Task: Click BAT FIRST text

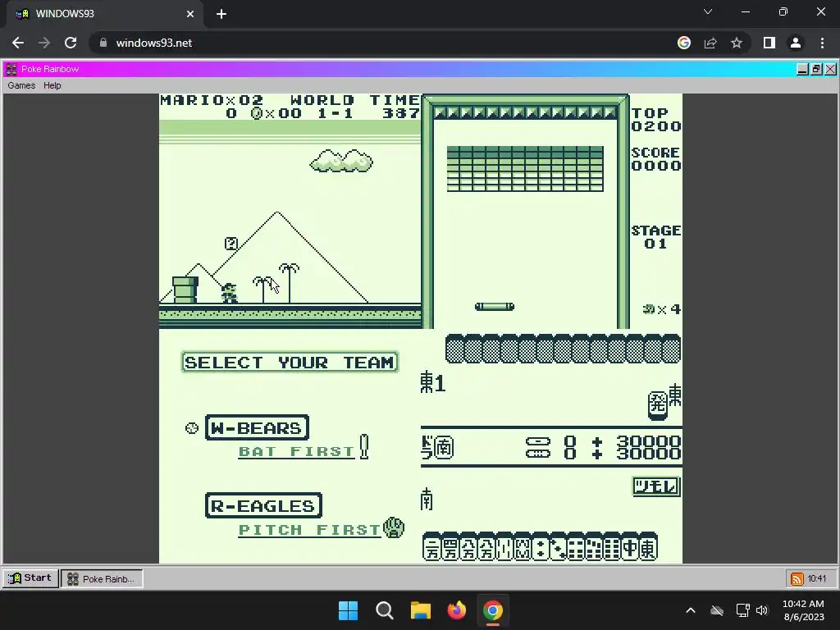Action: (296, 452)
